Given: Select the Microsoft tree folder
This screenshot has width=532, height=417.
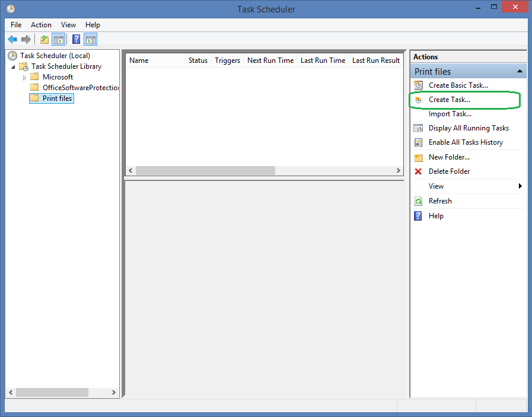Looking at the screenshot, I should tap(58, 77).
